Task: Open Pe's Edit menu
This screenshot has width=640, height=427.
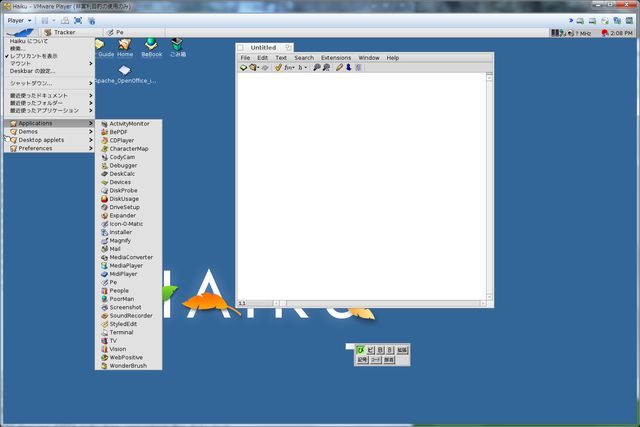Action: point(262,58)
